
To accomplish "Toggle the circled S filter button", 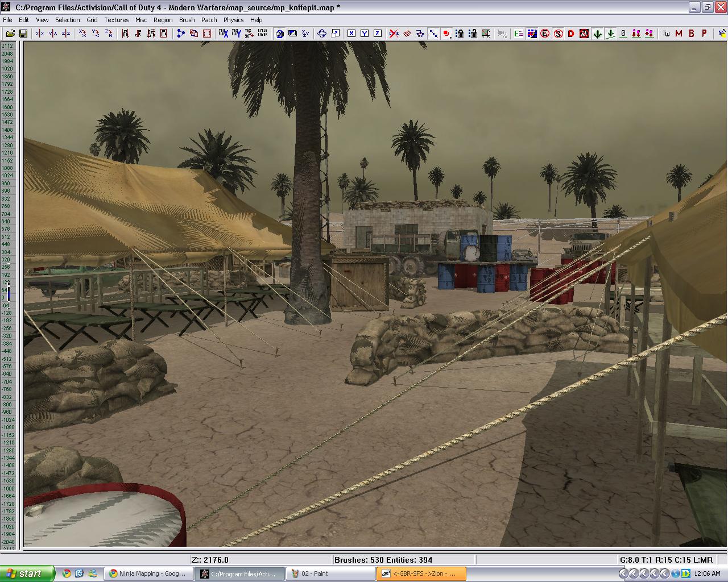I will [x=558, y=34].
